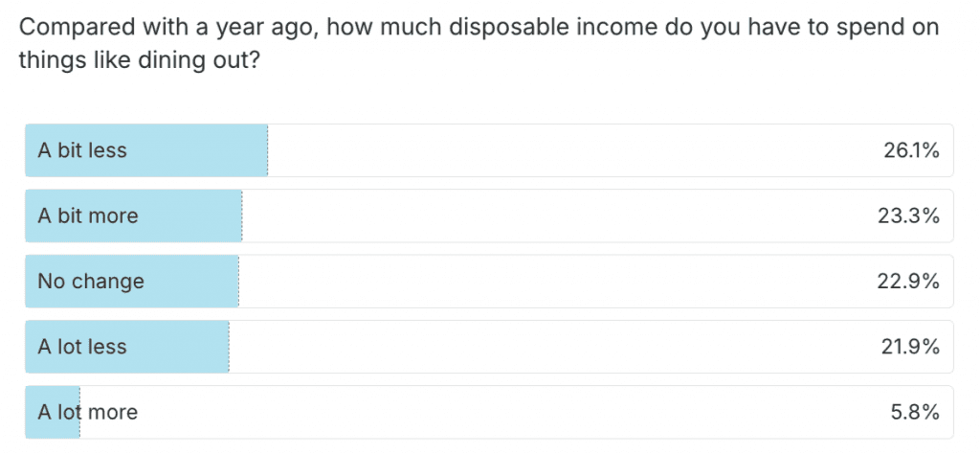The height and width of the screenshot is (454, 980).
Task: Click the 22.9% result value
Action: [910, 282]
